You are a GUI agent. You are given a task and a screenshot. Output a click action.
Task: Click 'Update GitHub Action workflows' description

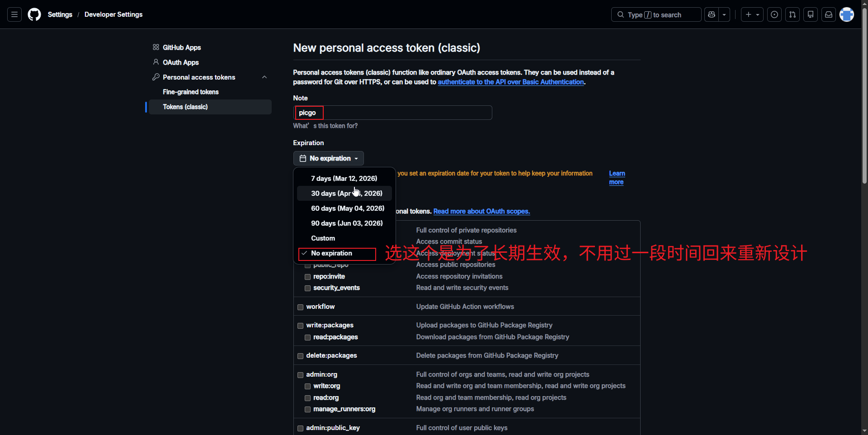coord(465,307)
